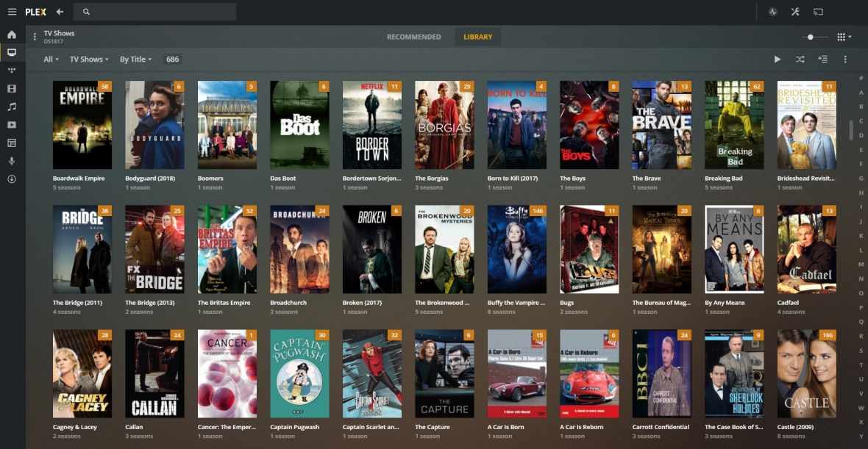
Task: Open the By Title sort dropdown
Action: [x=135, y=59]
